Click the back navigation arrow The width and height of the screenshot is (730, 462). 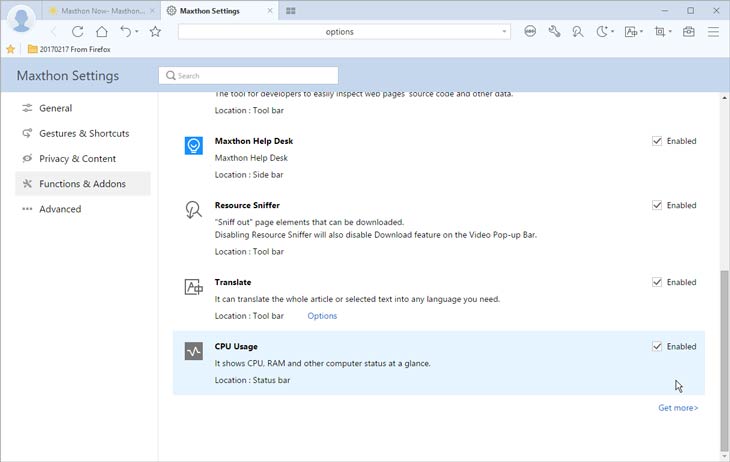(53, 32)
